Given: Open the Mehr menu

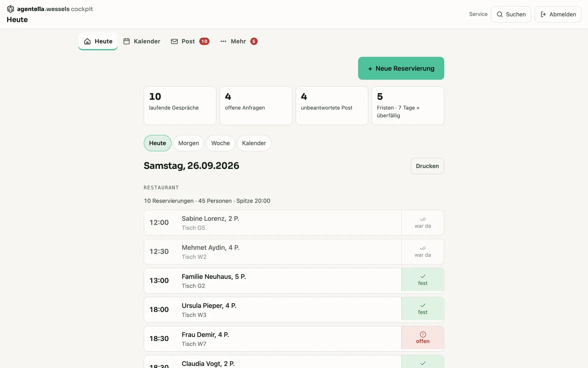Looking at the screenshot, I should pos(239,41).
